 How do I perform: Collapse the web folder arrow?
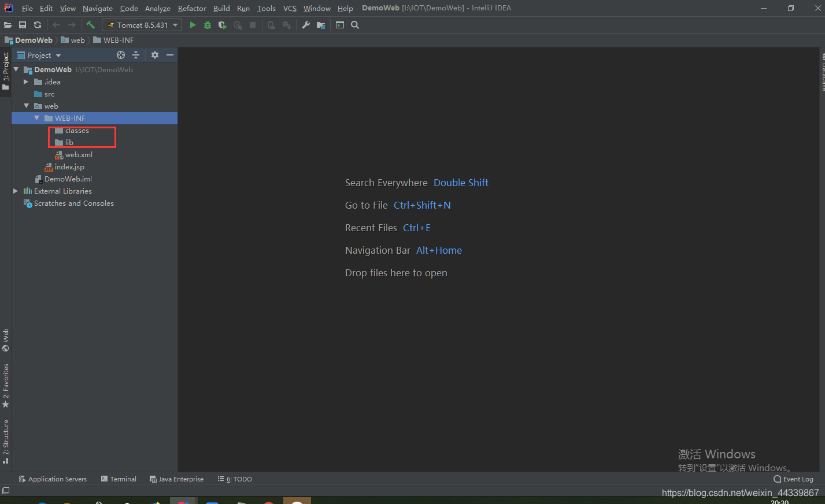(x=27, y=106)
